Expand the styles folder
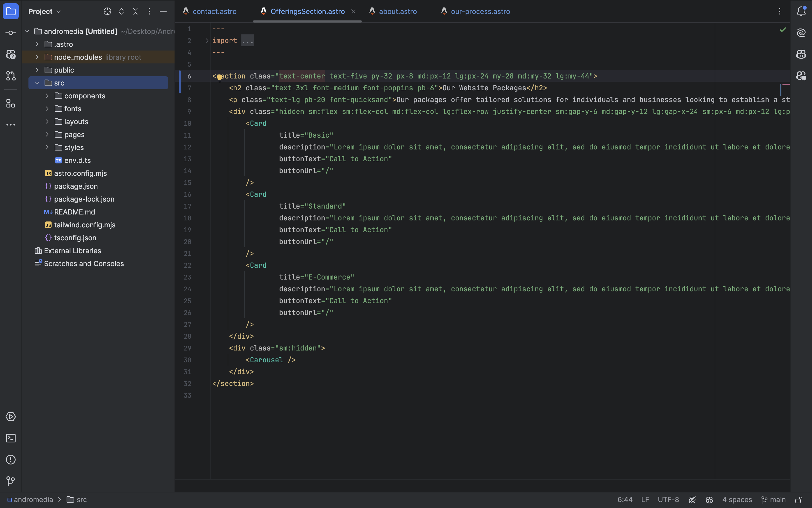Viewport: 812px width, 508px height. click(47, 148)
